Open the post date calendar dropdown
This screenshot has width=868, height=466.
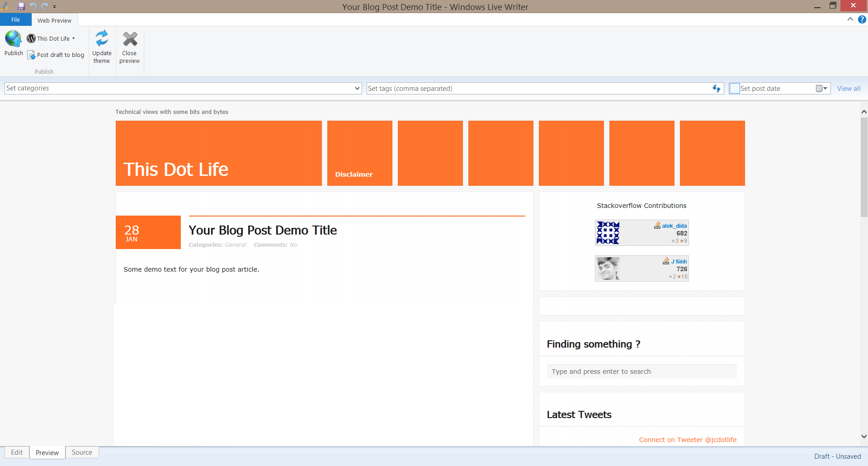click(x=821, y=89)
